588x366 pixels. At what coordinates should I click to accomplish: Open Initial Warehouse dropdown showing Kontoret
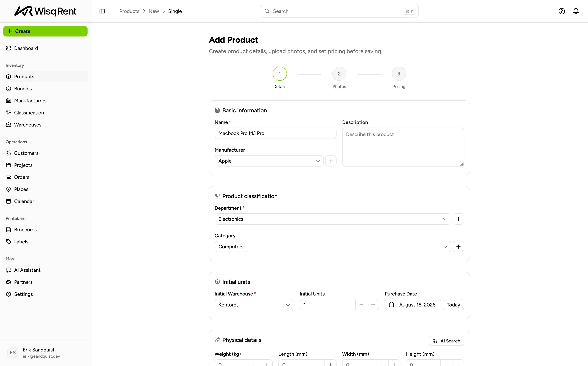pyautogui.click(x=254, y=305)
